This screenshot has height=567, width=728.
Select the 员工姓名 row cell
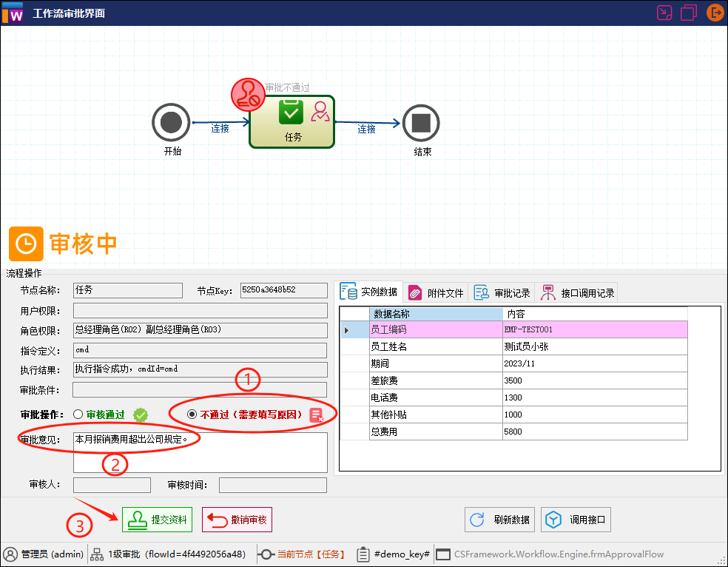pyautogui.click(x=436, y=347)
